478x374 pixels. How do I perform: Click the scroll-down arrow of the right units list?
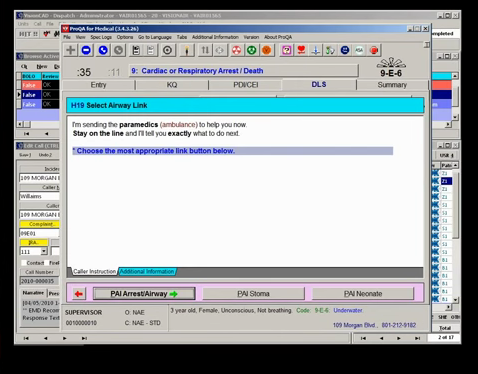(455, 299)
